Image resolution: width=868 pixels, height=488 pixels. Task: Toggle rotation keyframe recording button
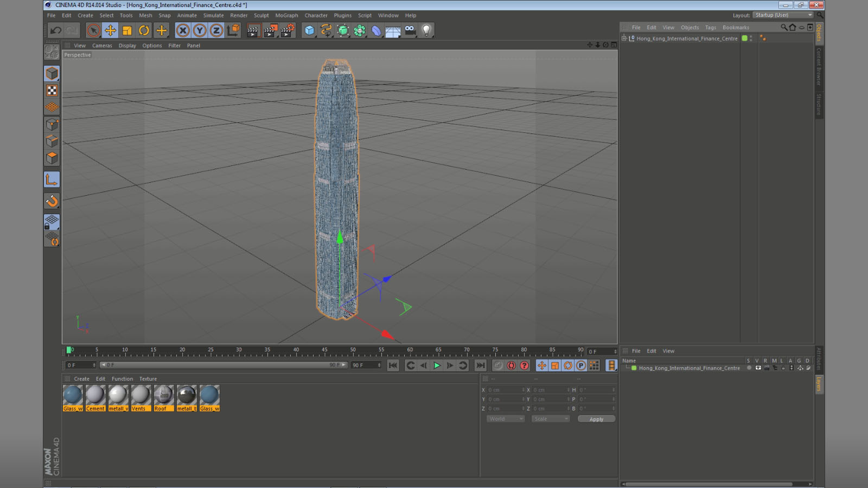(568, 365)
